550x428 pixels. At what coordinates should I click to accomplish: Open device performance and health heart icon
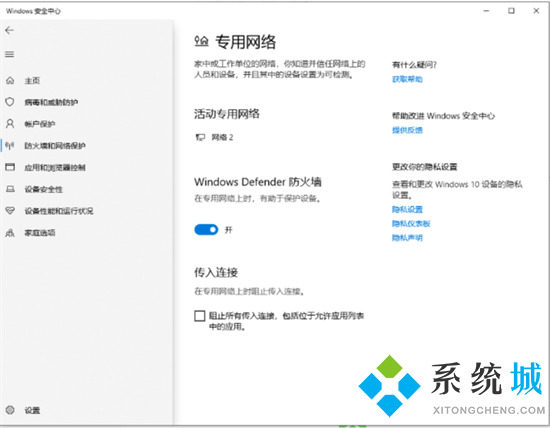(x=10, y=210)
